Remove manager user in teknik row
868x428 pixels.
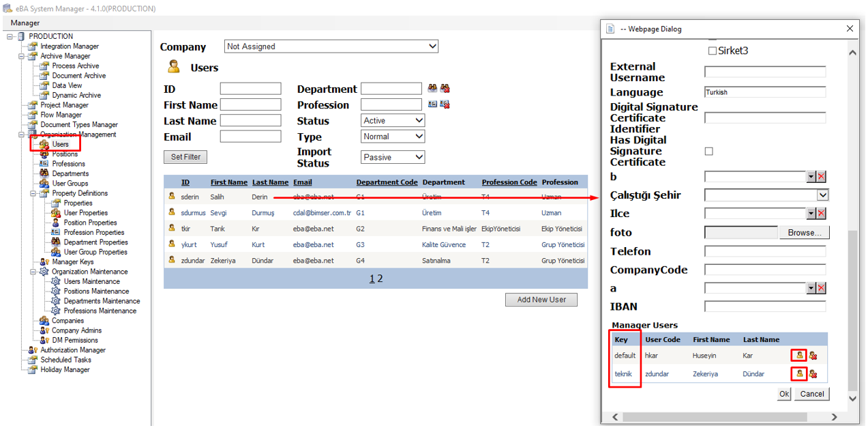click(x=813, y=374)
